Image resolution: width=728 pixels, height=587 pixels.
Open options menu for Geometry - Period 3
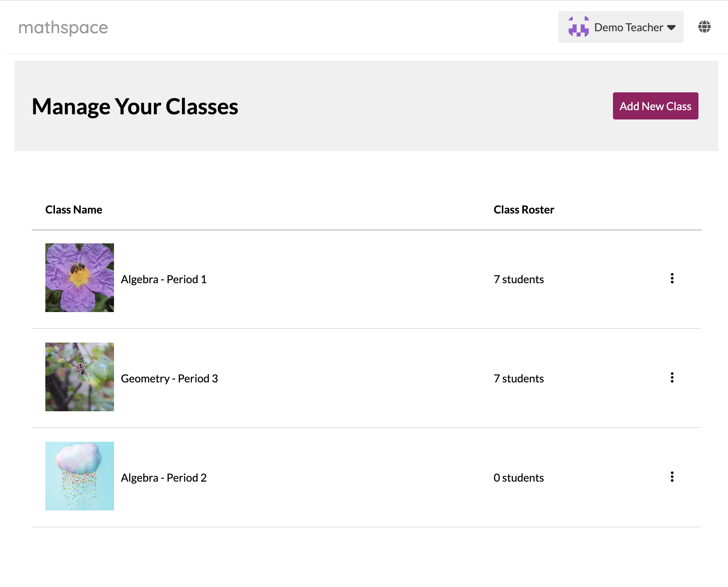click(x=672, y=378)
